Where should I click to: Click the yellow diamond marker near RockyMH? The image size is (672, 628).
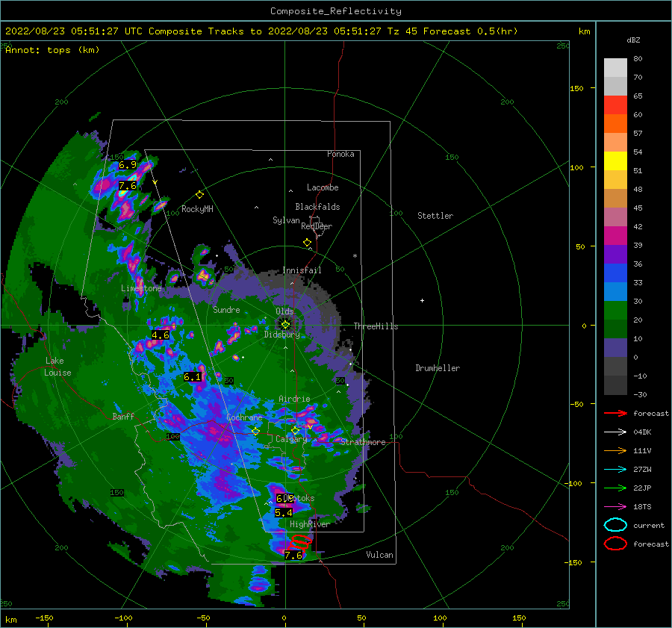click(199, 195)
